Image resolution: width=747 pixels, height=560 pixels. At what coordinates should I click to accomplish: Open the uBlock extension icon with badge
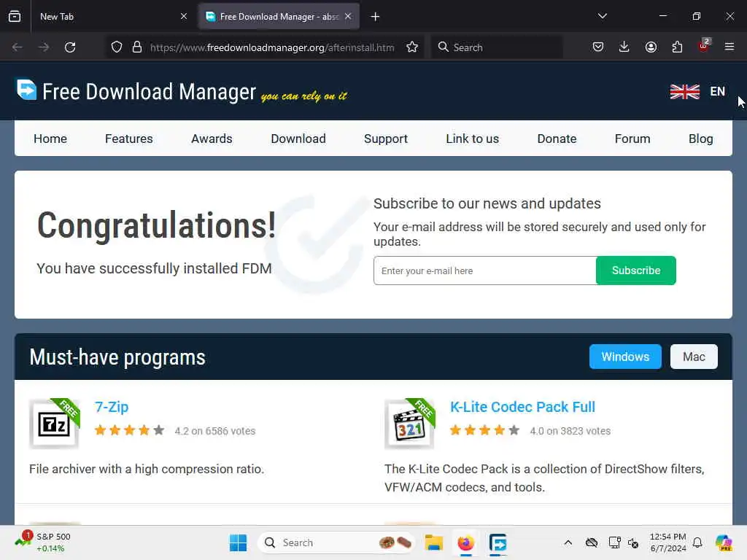[x=704, y=46]
